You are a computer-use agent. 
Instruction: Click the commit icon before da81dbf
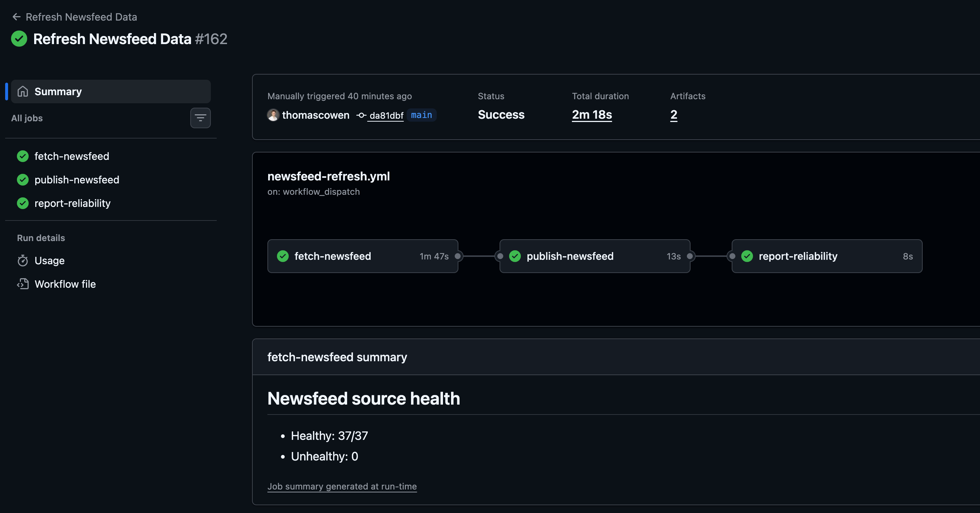(361, 115)
